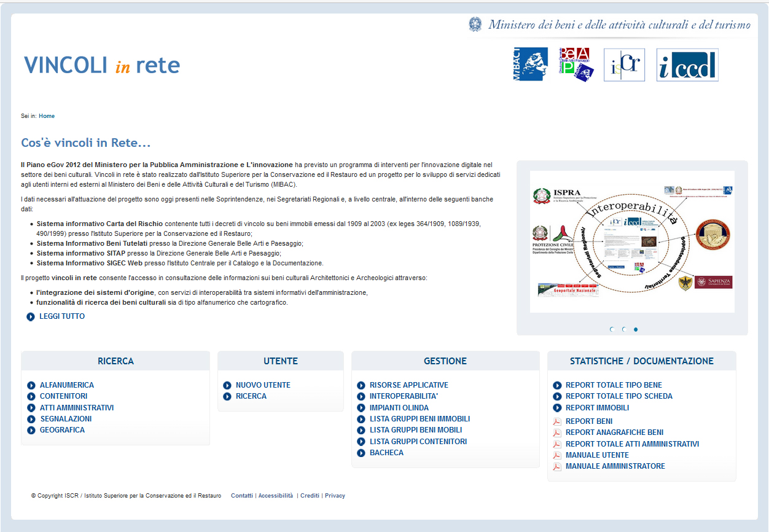Click the arrow bullet next to Geografica
The width and height of the screenshot is (769, 532).
pos(31,430)
